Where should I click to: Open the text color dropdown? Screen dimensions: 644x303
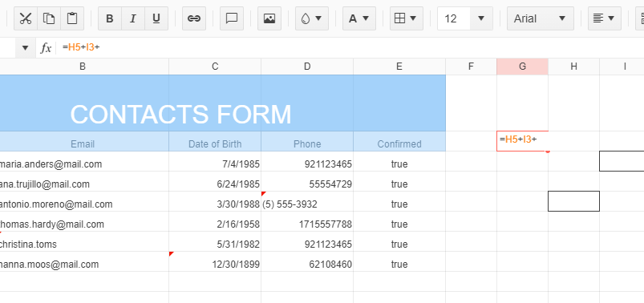[359, 18]
